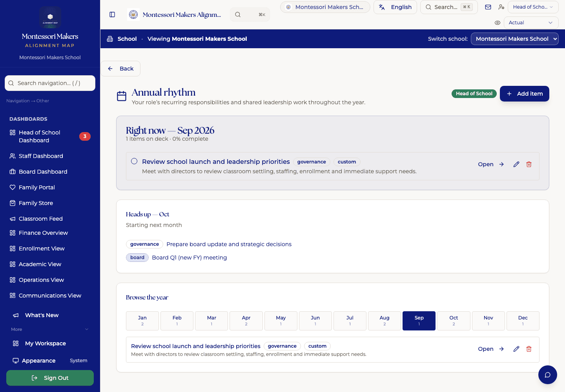Delete the Browse the year priorities item

pyautogui.click(x=529, y=349)
